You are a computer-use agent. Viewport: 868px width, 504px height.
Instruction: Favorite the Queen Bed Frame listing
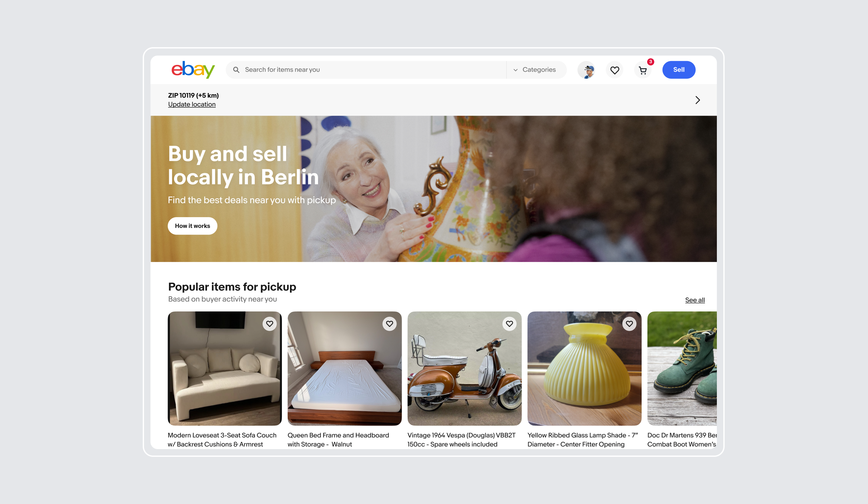tap(389, 324)
